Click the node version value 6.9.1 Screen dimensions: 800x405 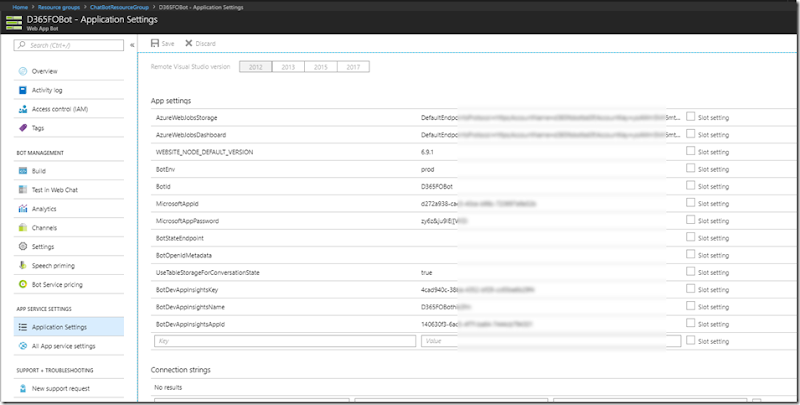point(427,152)
